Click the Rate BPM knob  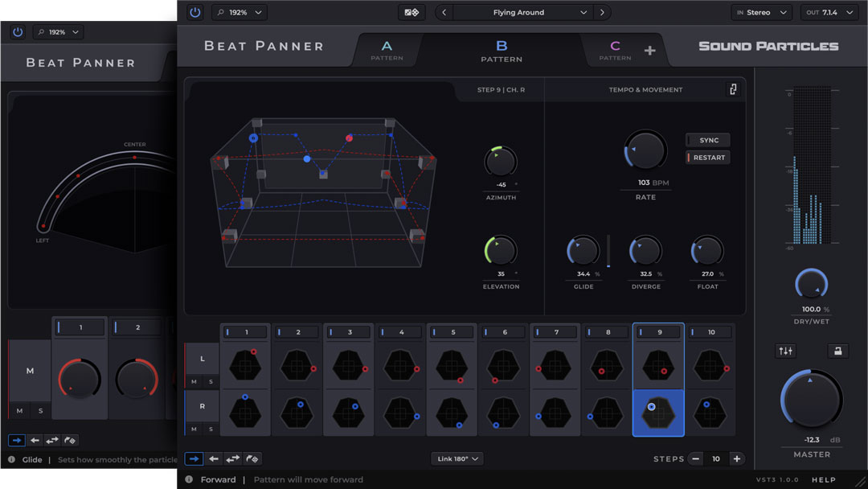[645, 150]
